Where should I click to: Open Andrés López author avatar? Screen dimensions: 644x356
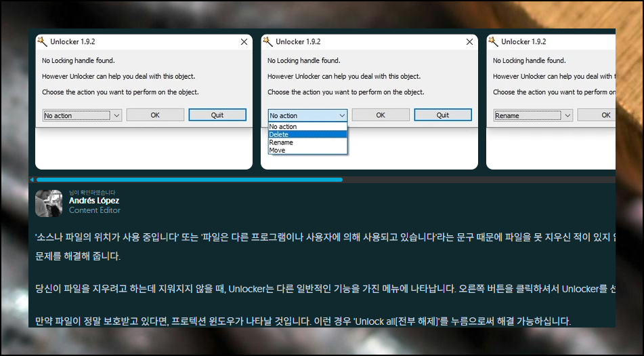(49, 203)
